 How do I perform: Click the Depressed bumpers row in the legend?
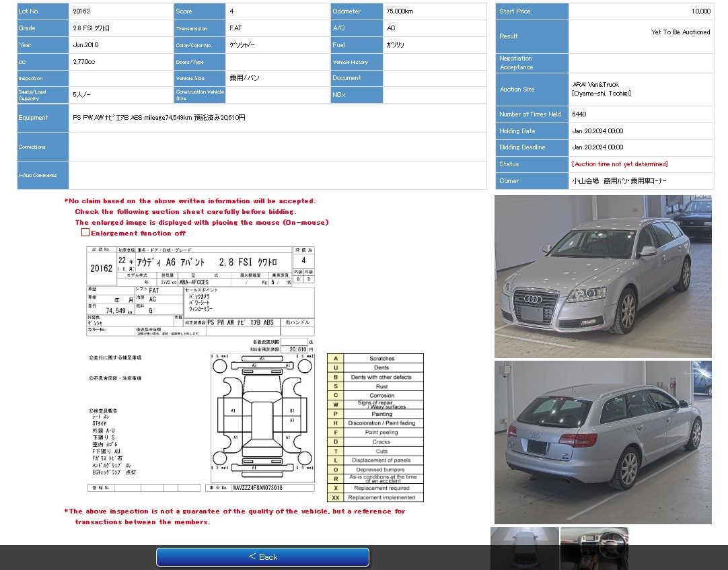click(375, 470)
